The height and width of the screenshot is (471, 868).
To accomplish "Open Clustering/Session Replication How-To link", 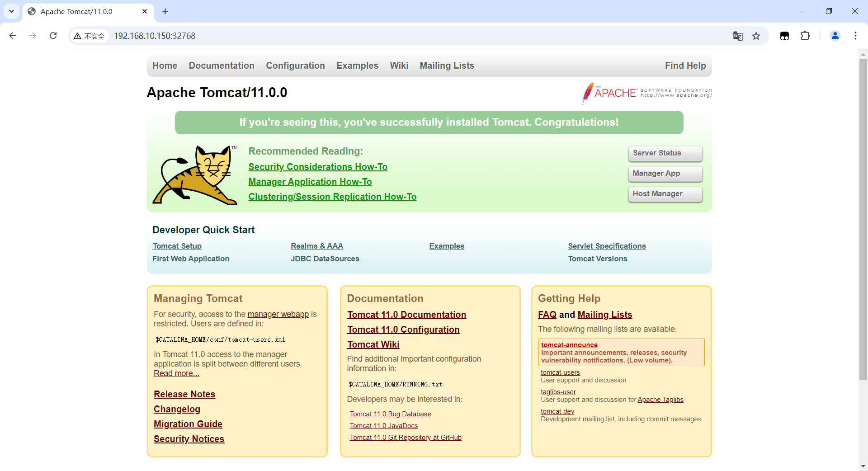I will (x=332, y=197).
